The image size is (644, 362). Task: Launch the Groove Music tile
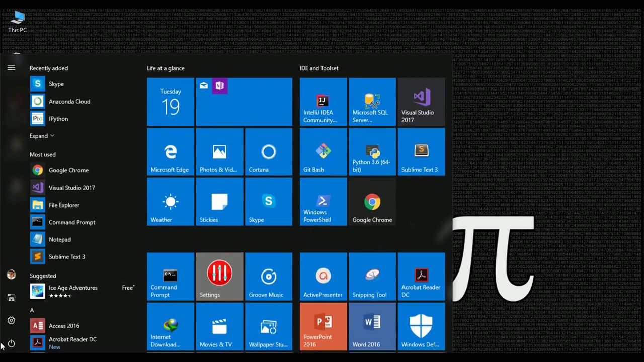[269, 277]
